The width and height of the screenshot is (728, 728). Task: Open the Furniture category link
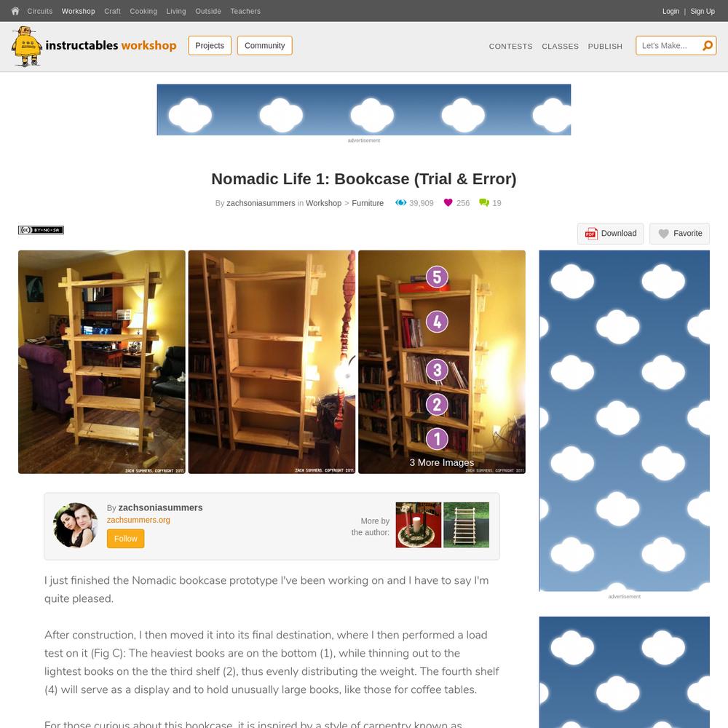[368, 203]
